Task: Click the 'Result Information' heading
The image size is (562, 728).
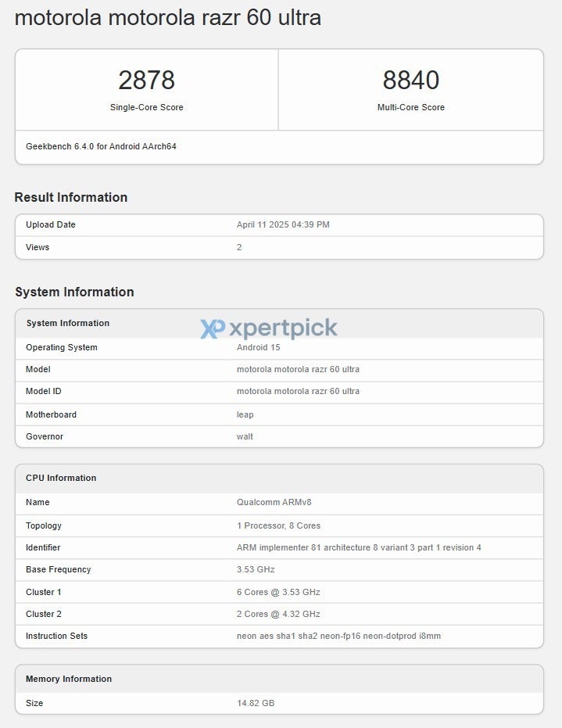Action: coord(70,197)
